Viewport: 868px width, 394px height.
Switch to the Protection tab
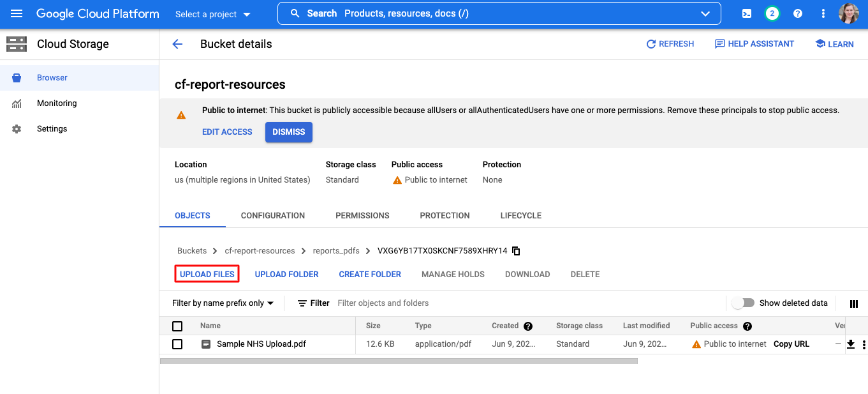click(x=445, y=216)
